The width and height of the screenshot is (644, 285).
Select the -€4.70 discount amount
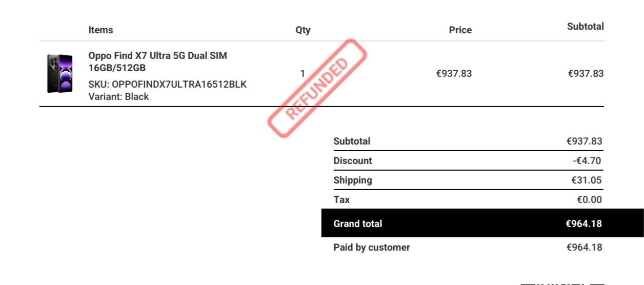[x=587, y=161]
